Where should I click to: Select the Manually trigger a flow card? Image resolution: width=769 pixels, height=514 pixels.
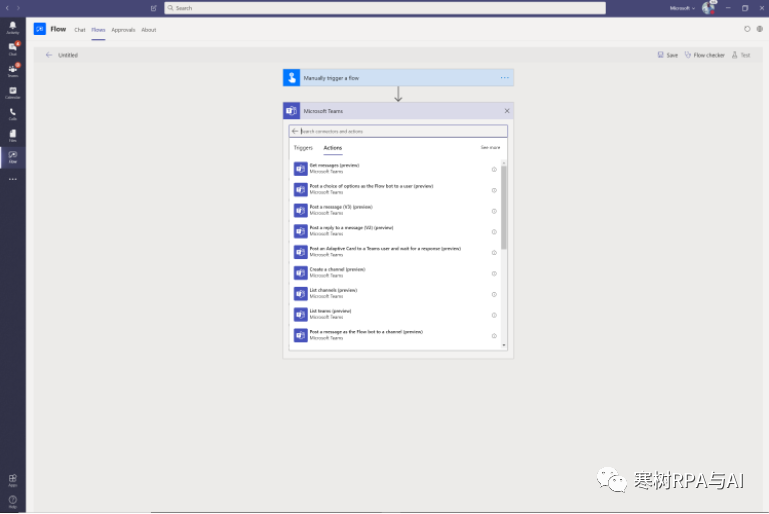(398, 77)
